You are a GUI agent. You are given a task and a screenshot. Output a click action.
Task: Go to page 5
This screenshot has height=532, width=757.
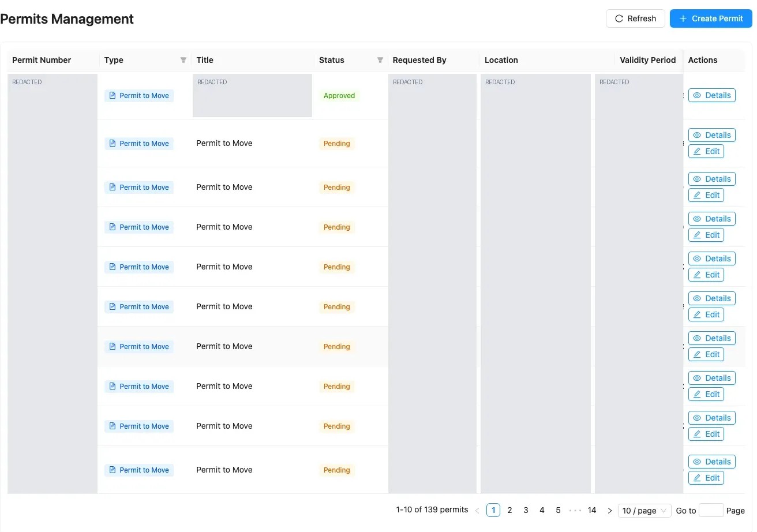[558, 510]
